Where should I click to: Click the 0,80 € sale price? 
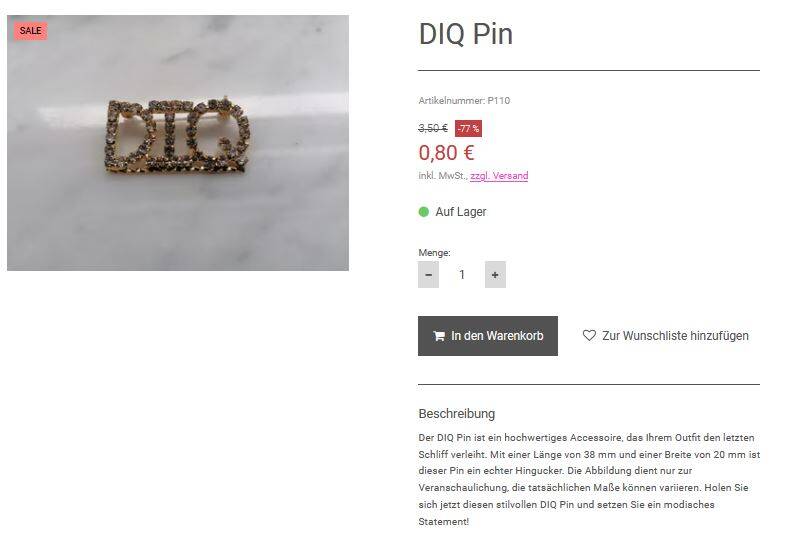[446, 153]
